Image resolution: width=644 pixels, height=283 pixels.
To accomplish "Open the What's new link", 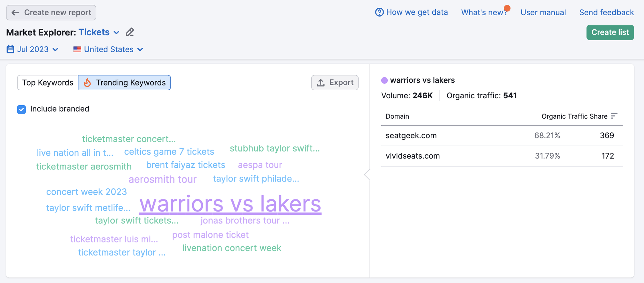I will 484,12.
